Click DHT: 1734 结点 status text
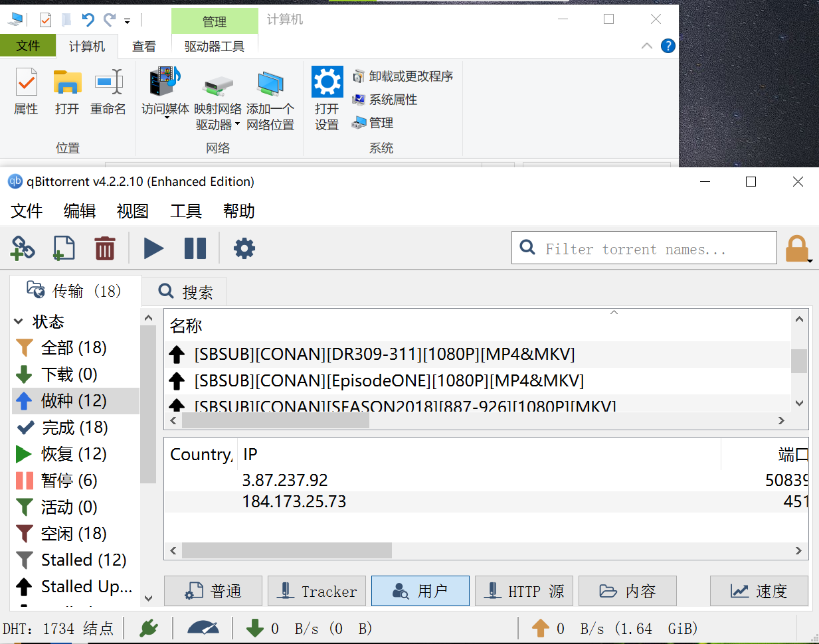The image size is (819, 644). click(58, 628)
